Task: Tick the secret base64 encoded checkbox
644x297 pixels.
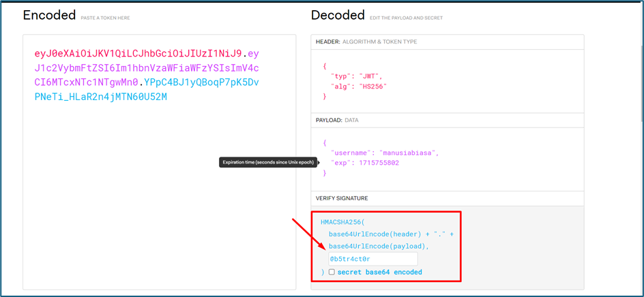Action: point(332,272)
